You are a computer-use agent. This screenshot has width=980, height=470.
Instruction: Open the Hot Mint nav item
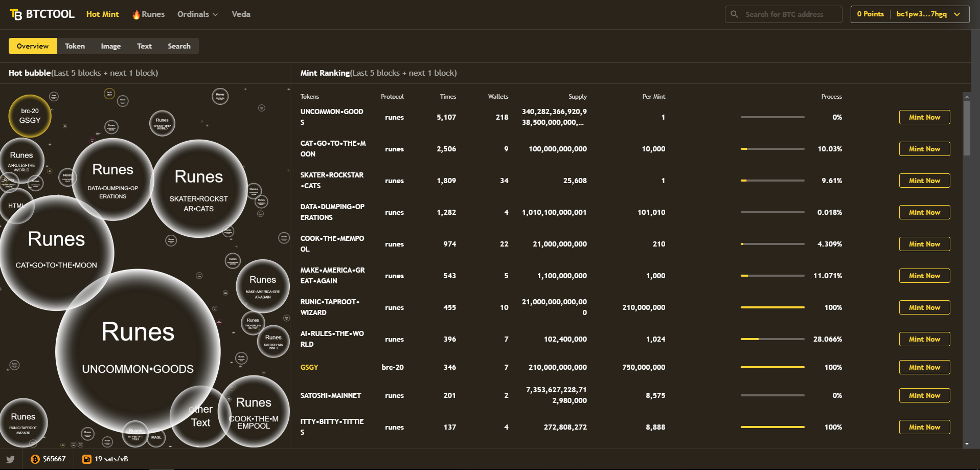pos(102,14)
